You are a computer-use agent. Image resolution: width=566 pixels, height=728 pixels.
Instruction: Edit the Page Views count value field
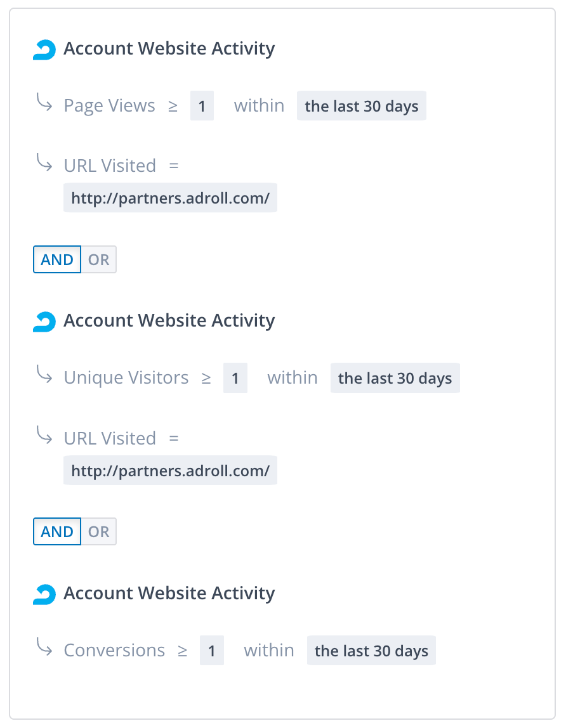pyautogui.click(x=202, y=106)
